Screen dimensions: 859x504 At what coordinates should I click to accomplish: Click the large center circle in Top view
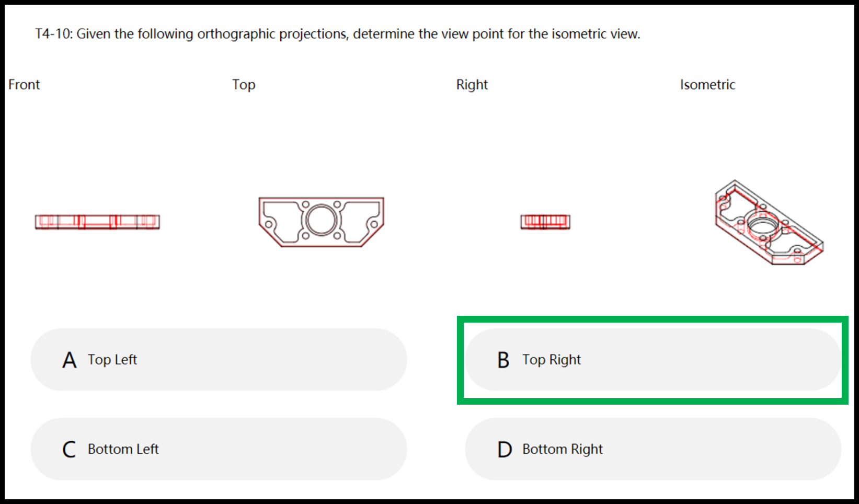(x=322, y=220)
